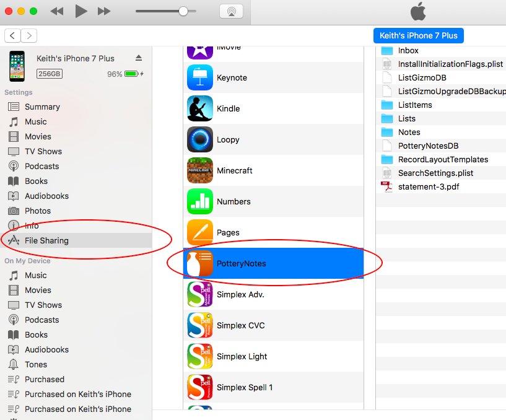Select the PotteryNotes app

(273, 263)
